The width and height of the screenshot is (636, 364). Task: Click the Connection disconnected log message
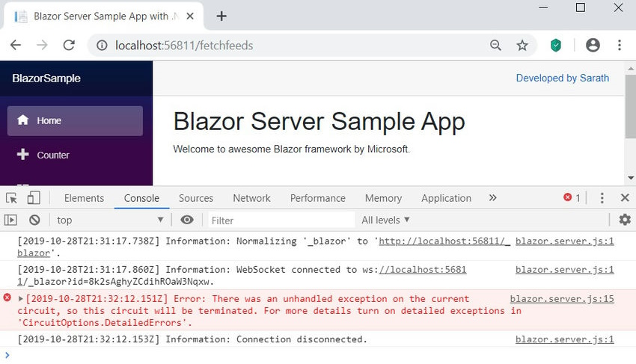(x=192, y=339)
